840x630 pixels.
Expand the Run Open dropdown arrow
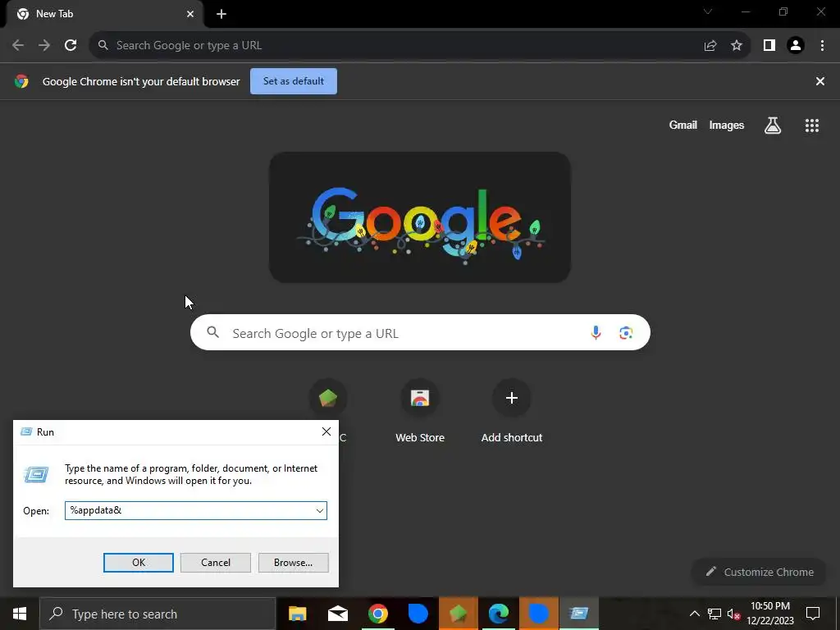coord(320,510)
